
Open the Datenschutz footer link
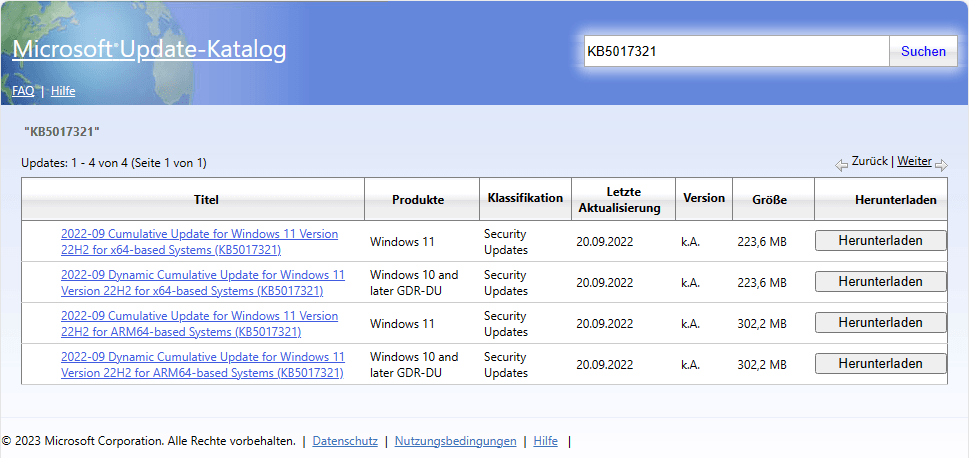(345, 441)
